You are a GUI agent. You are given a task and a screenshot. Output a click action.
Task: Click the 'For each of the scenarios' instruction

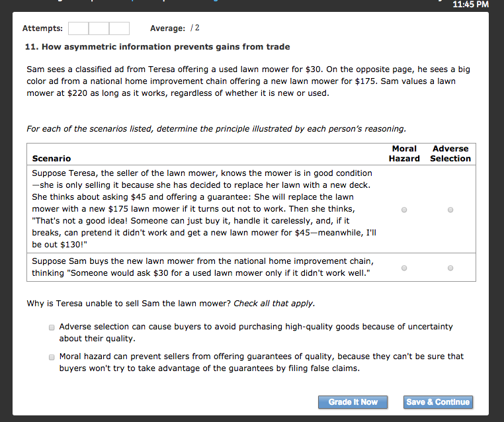click(216, 128)
